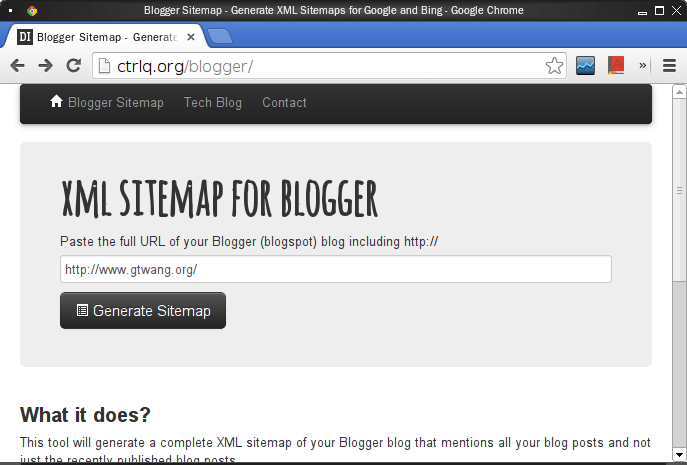
Task: Open the Tech Blog nav link
Action: [213, 103]
